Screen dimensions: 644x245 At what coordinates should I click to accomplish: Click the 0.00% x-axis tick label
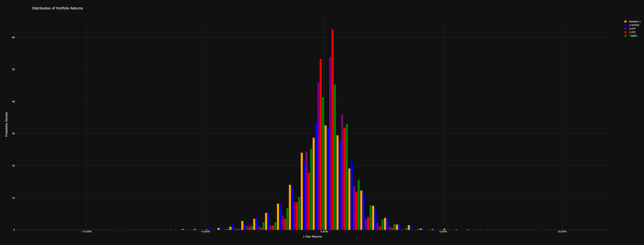click(324, 232)
